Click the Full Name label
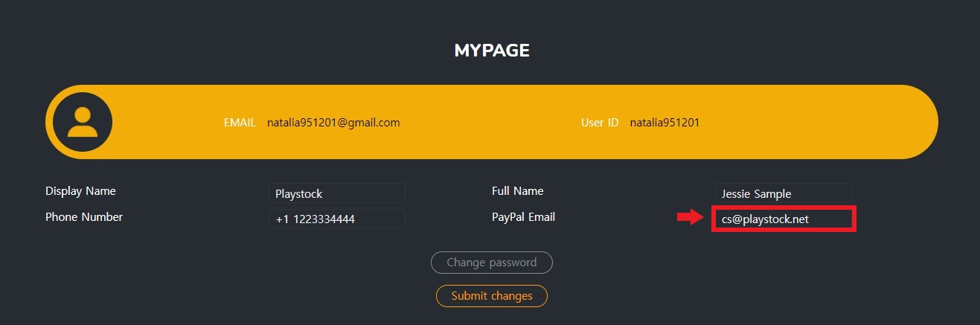Viewport: 980px width, 325px height. (x=518, y=191)
